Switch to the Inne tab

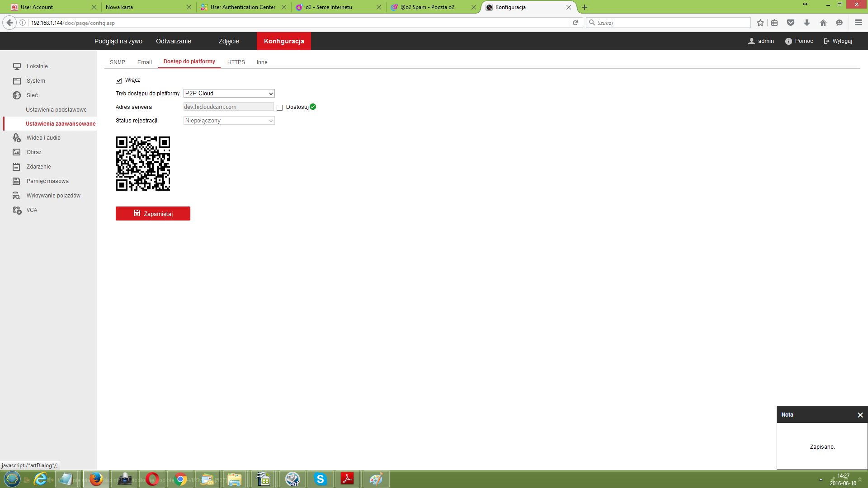262,62
